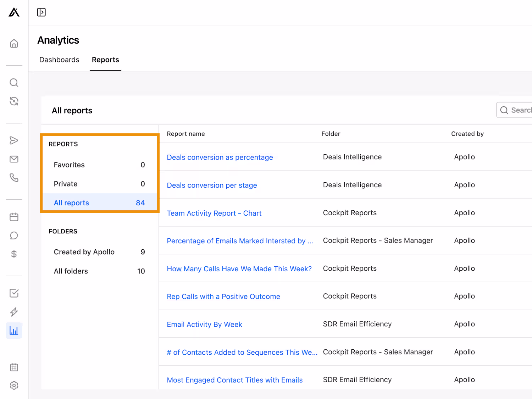
Task: Open Sequences paper-plane icon
Action: tap(14, 140)
